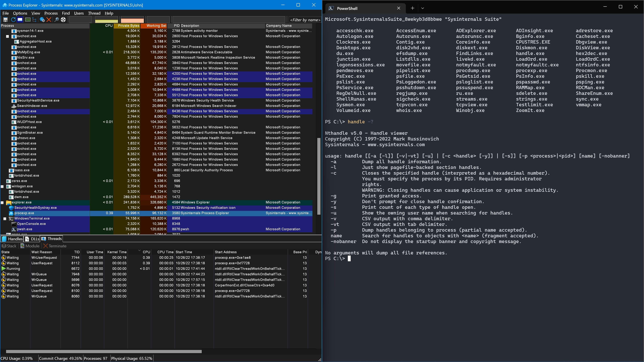Screen dimensions: 644x362
Task: Select the crosshair window-finder icon
Action: [x=63, y=19]
